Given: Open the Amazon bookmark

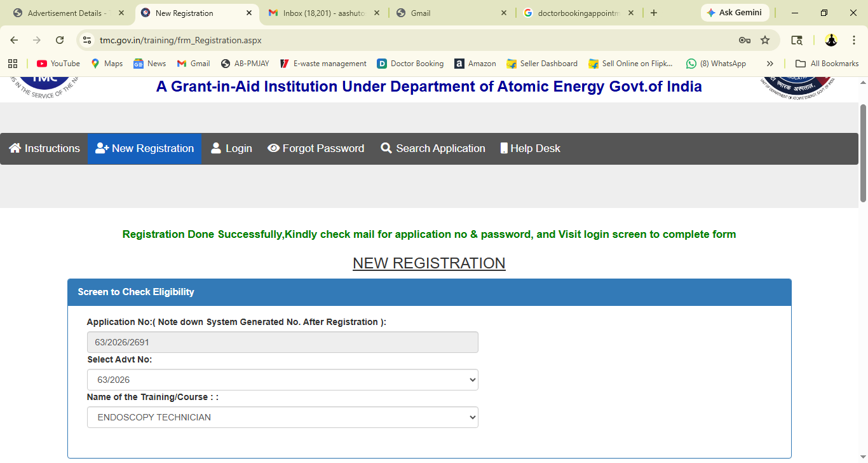Looking at the screenshot, I should [475, 64].
